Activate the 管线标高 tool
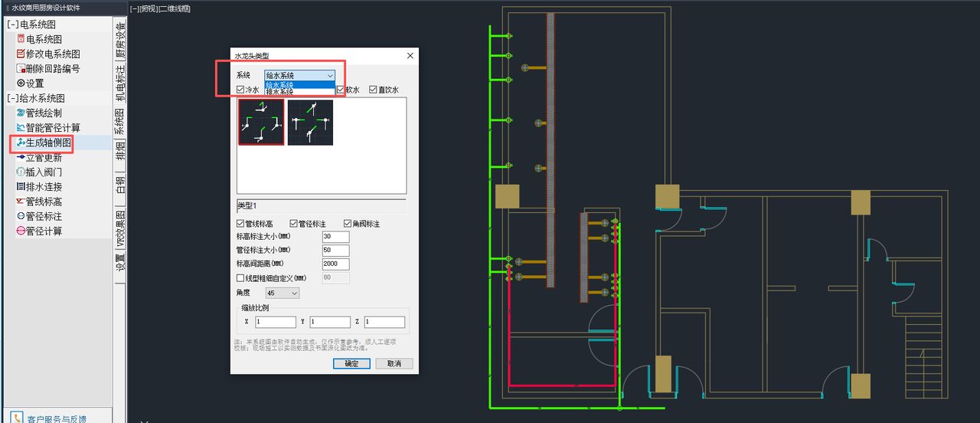Viewport: 980px width, 423px height. click(x=39, y=202)
